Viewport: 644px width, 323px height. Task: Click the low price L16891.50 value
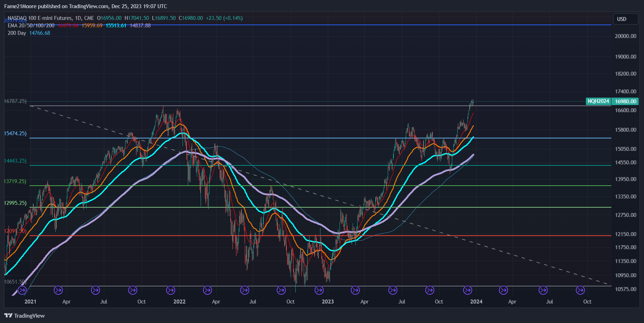click(x=164, y=18)
